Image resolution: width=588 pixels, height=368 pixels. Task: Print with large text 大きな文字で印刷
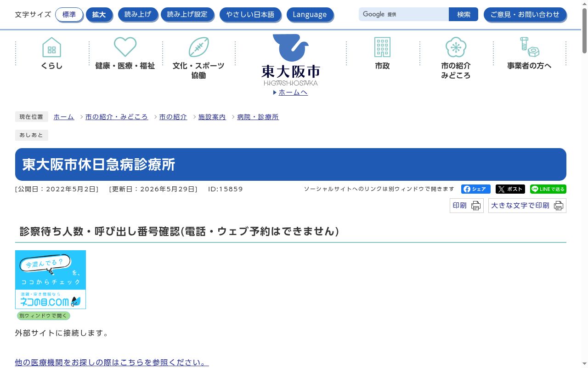(527, 206)
